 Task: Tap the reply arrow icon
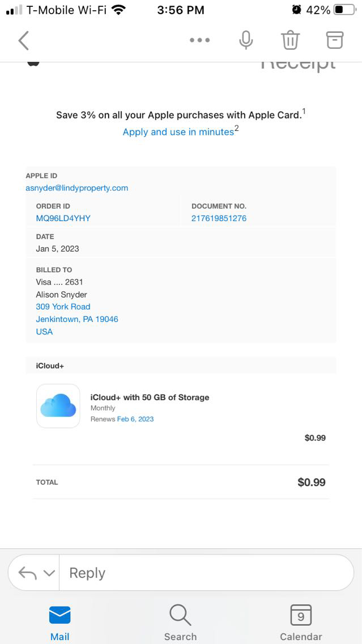[28, 573]
